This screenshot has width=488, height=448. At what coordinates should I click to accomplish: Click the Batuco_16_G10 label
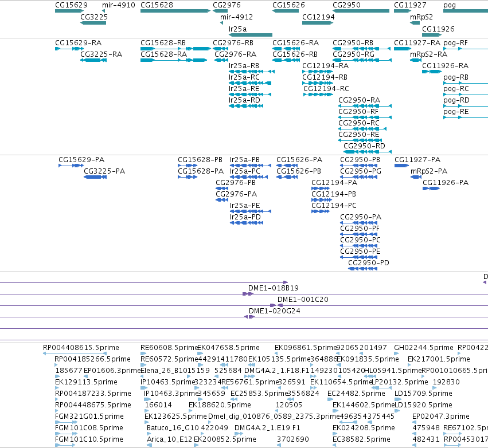173,428
